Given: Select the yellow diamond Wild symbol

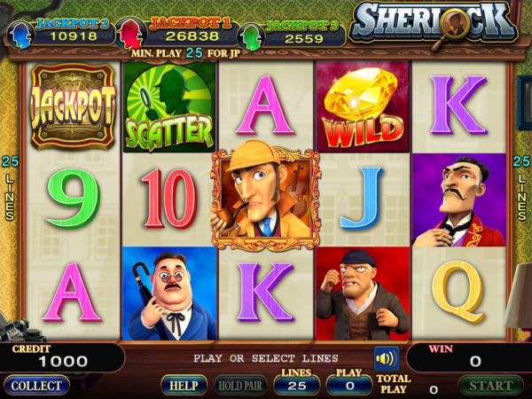Looking at the screenshot, I should coord(363,107).
